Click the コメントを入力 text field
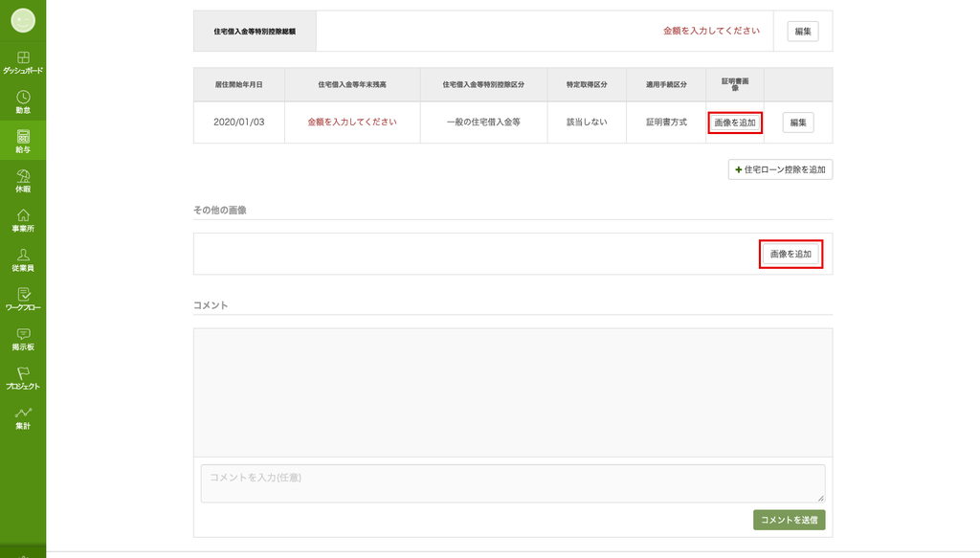This screenshot has height=558, width=980. click(513, 483)
